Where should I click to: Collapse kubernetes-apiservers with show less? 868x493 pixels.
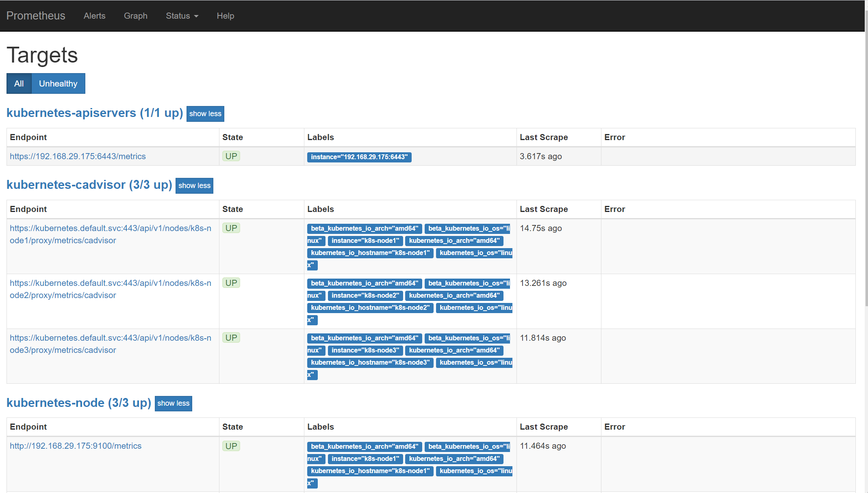click(205, 114)
